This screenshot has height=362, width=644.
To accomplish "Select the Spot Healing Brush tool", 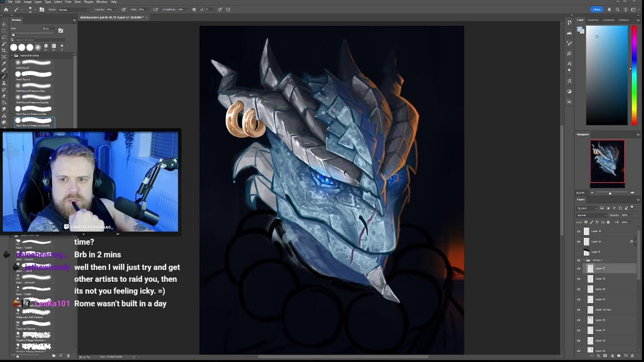I will coord(4,70).
